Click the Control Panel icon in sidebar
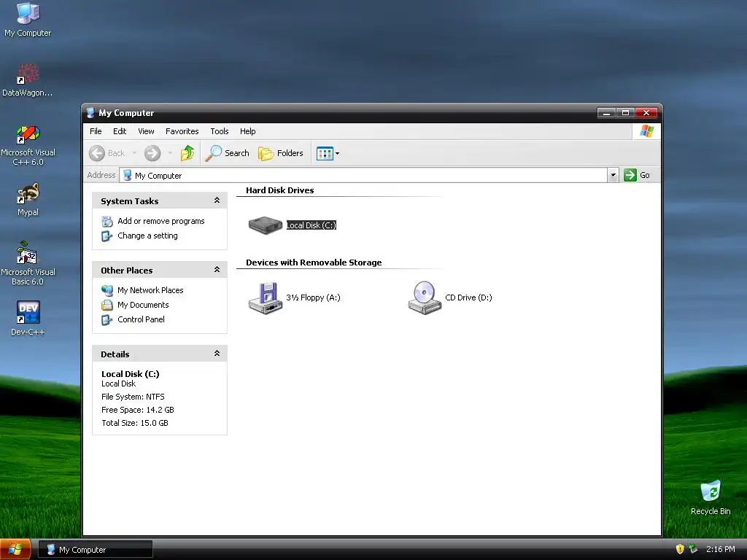This screenshot has width=747, height=560. (107, 320)
